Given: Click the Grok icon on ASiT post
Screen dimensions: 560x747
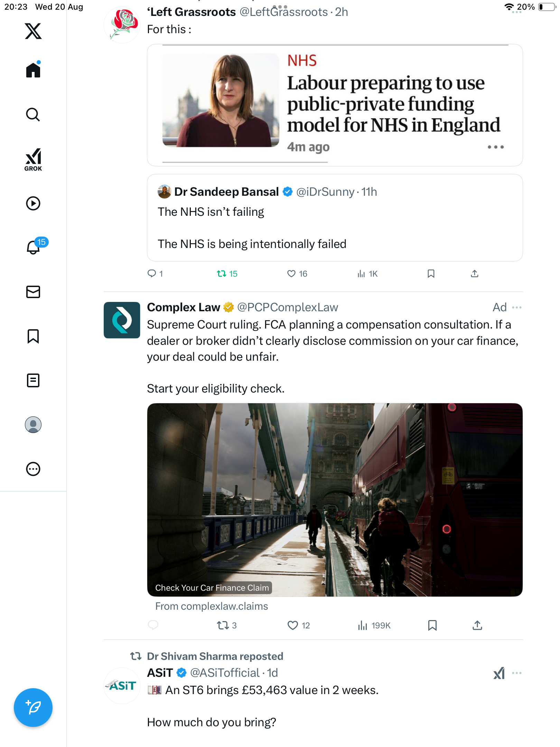Looking at the screenshot, I should coord(499,673).
